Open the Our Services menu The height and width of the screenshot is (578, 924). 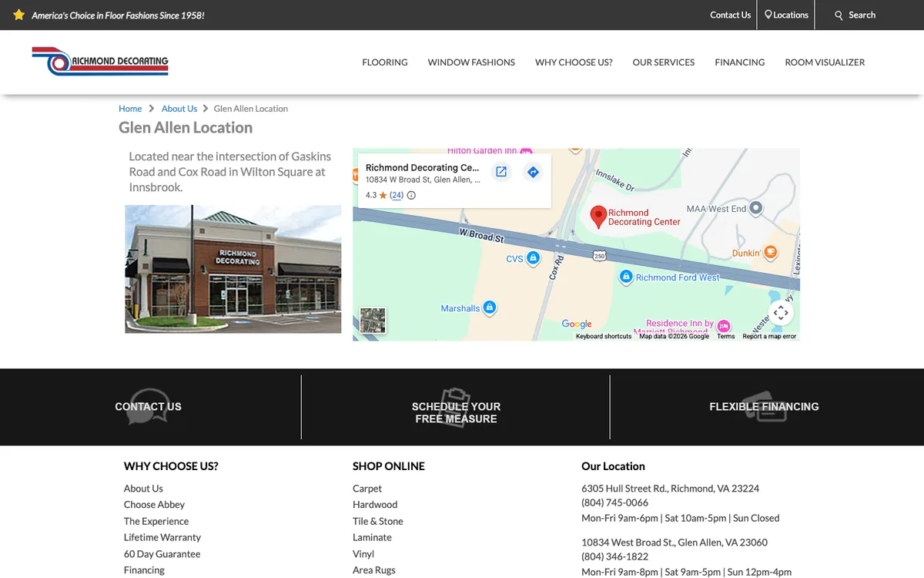point(664,62)
